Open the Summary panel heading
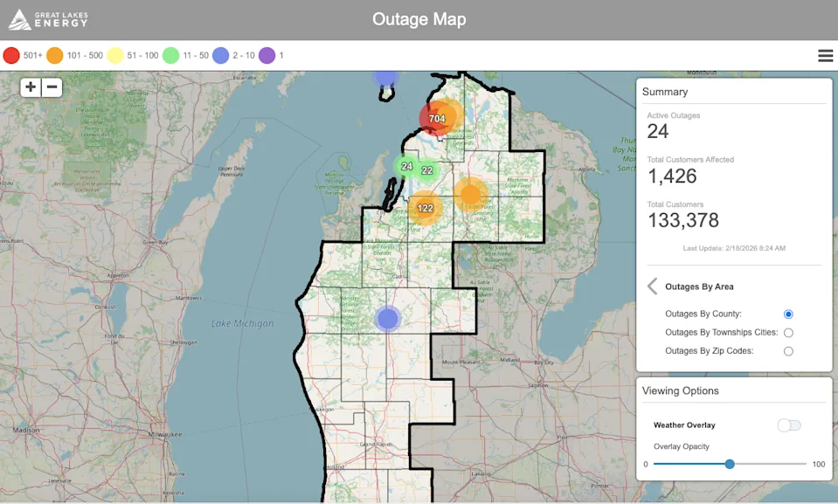 coord(667,92)
